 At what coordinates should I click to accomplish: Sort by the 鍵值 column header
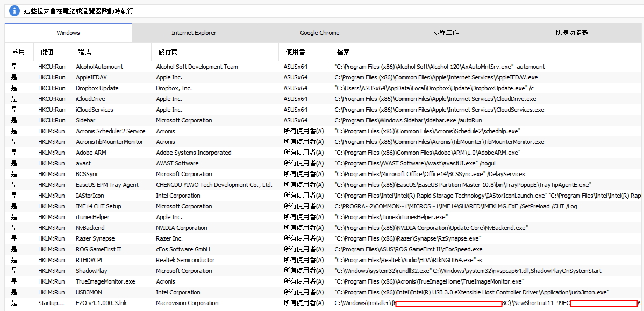click(x=47, y=52)
